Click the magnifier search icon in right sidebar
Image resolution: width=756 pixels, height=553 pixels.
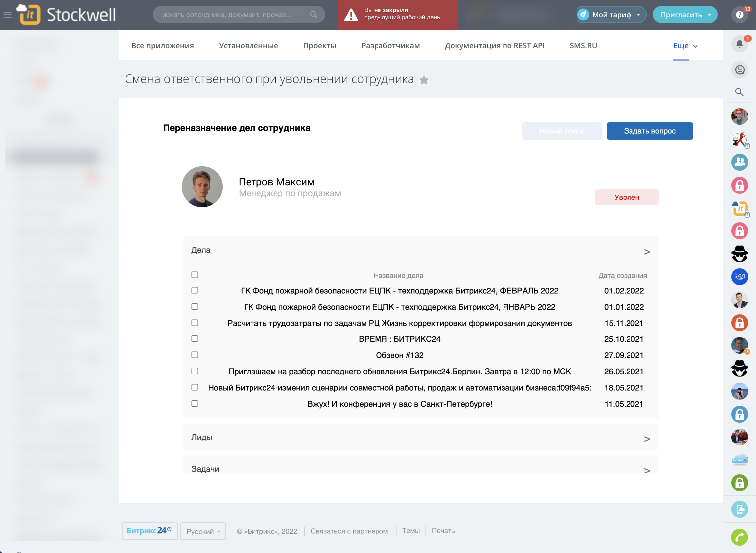tap(739, 92)
